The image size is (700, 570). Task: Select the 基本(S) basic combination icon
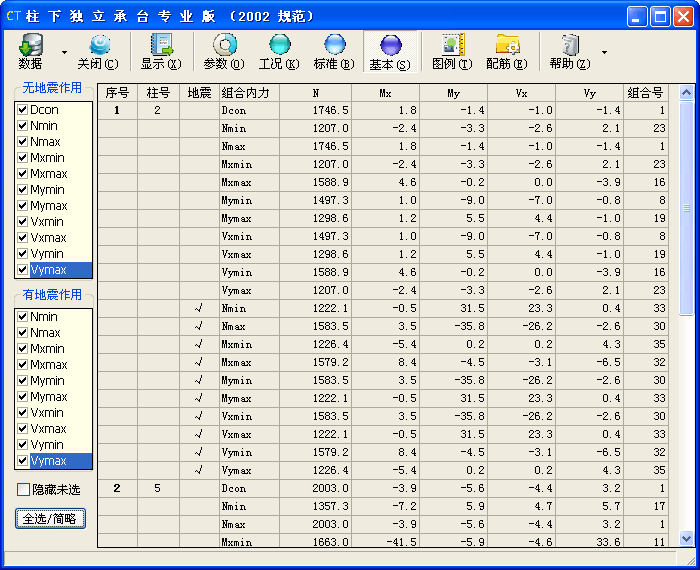390,52
